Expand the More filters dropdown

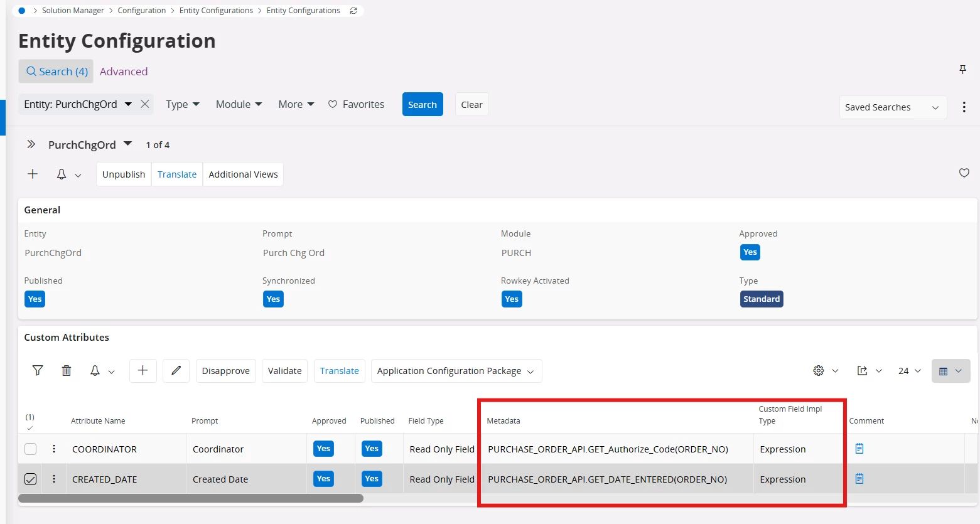tap(296, 104)
